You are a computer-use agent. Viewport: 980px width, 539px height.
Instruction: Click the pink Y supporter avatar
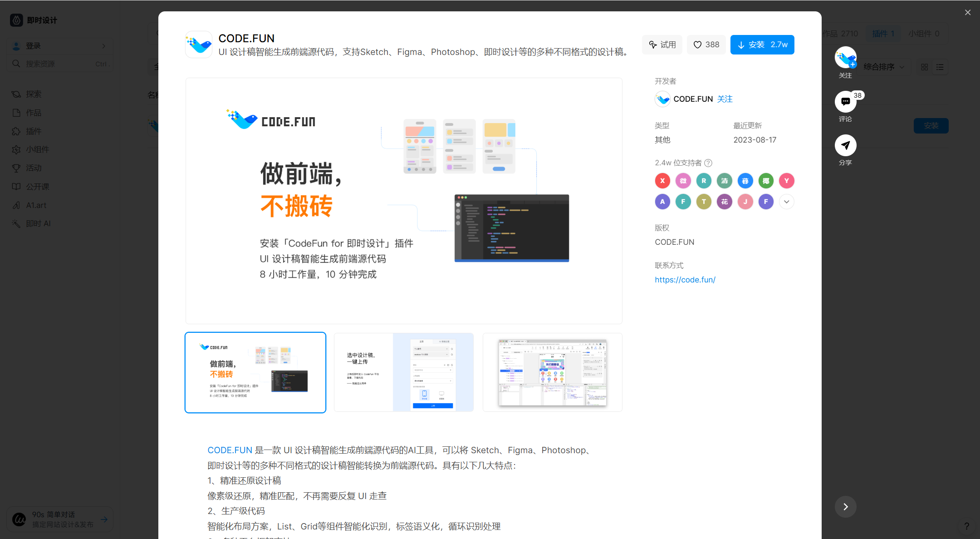[787, 181]
